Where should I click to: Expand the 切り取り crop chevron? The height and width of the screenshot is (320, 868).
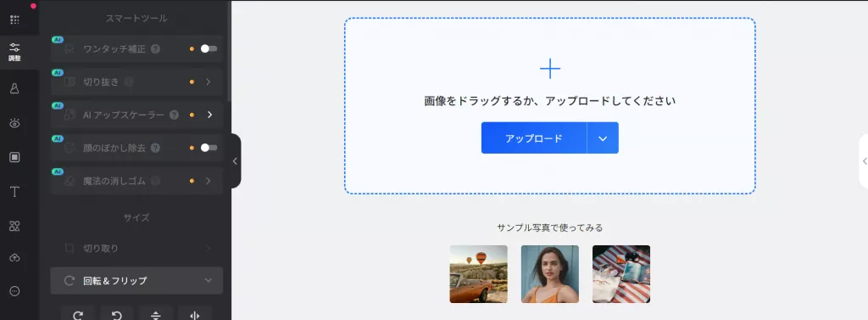(x=209, y=248)
